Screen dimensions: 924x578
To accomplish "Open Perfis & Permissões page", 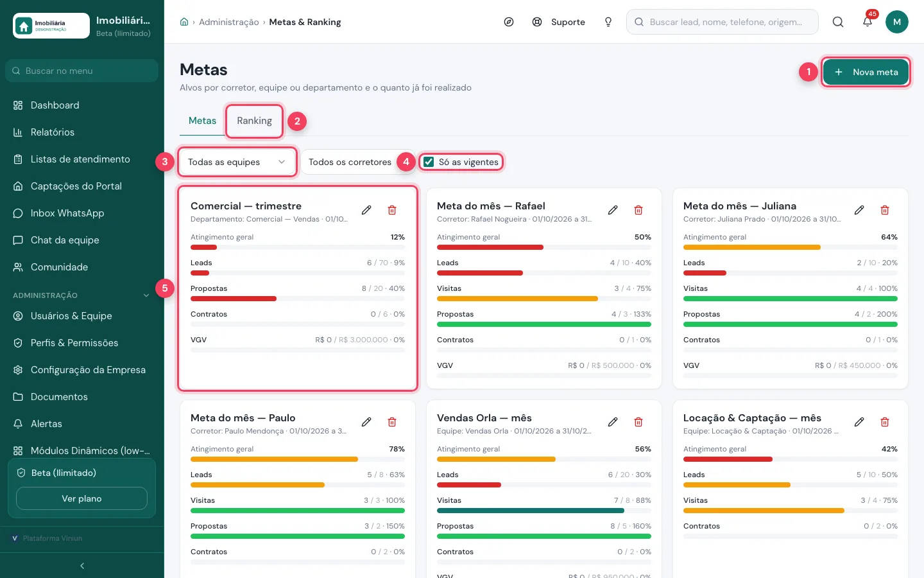I will (81, 343).
